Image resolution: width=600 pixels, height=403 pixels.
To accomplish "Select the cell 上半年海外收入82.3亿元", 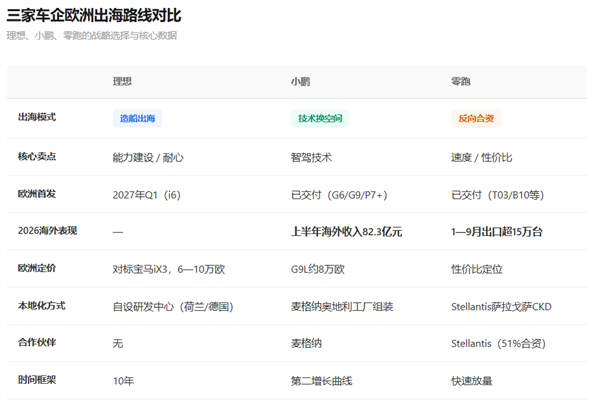I will coord(347,232).
